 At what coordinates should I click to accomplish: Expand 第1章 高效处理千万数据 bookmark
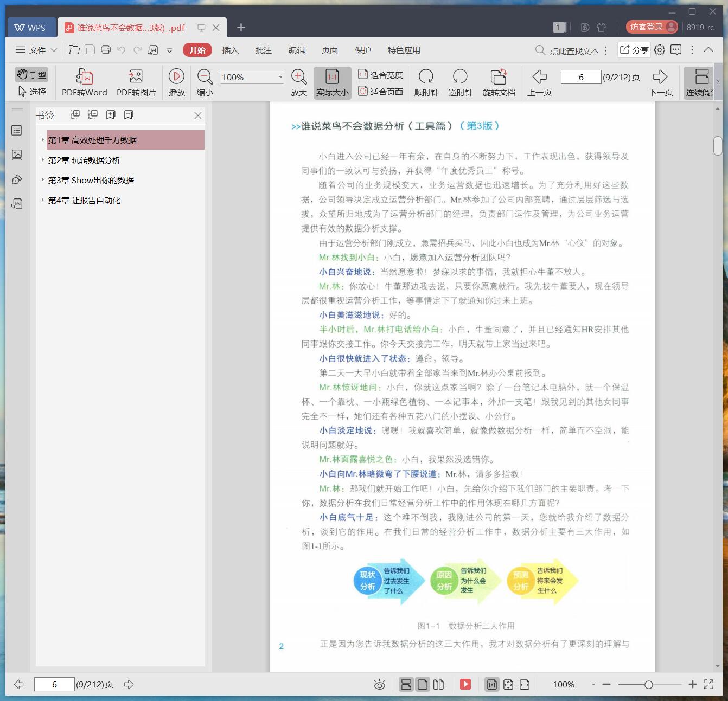(43, 140)
